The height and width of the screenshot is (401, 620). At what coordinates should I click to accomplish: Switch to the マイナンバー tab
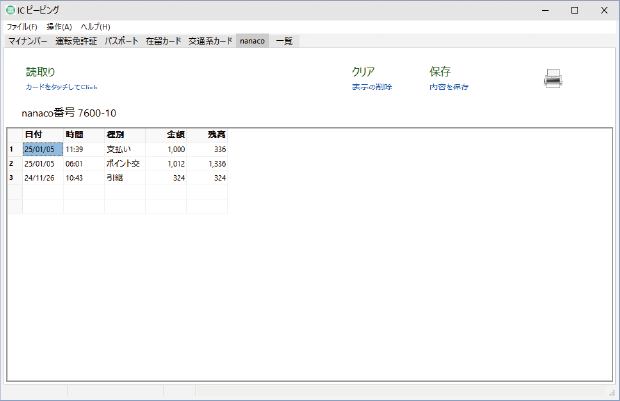[x=28, y=41]
